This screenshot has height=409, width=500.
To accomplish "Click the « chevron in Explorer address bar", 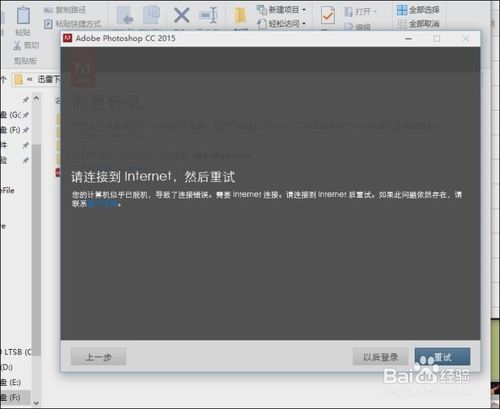I will pyautogui.click(x=30, y=79).
